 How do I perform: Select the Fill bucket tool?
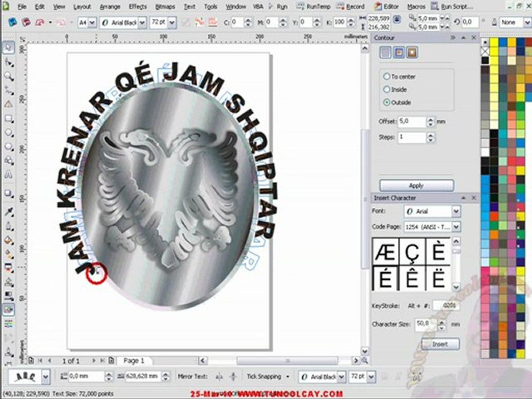(8, 240)
